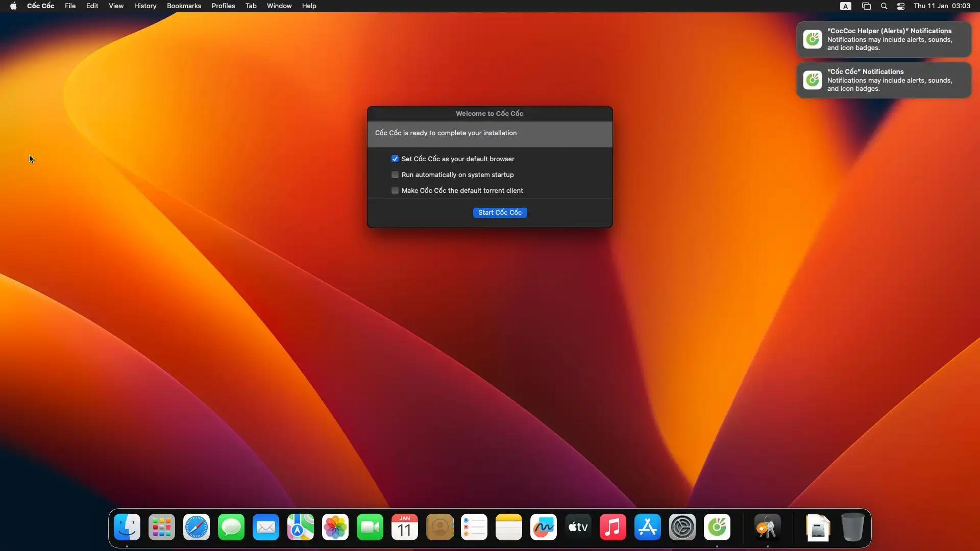Open Keychain Access icon in Dock
The height and width of the screenshot is (551, 980).
(767, 528)
